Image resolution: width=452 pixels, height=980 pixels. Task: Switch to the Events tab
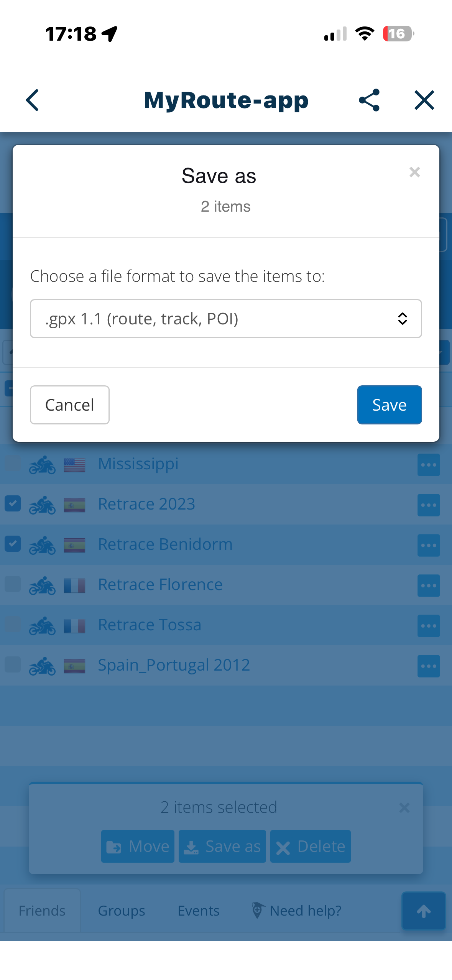click(198, 911)
